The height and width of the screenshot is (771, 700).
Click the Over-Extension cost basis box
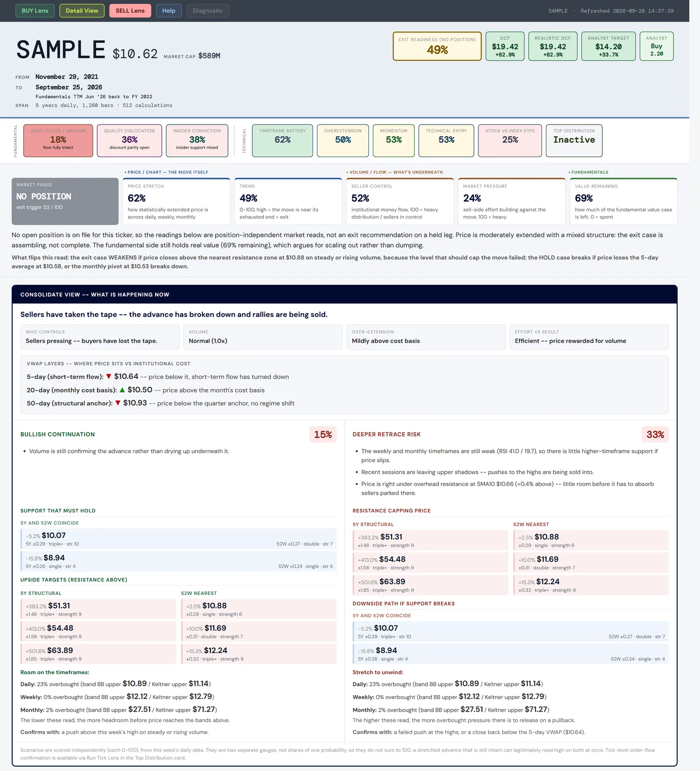426,337
